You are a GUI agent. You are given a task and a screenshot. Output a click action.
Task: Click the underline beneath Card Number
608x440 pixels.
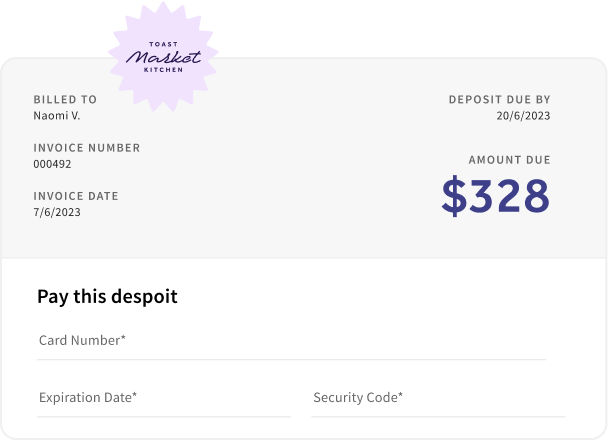point(292,360)
